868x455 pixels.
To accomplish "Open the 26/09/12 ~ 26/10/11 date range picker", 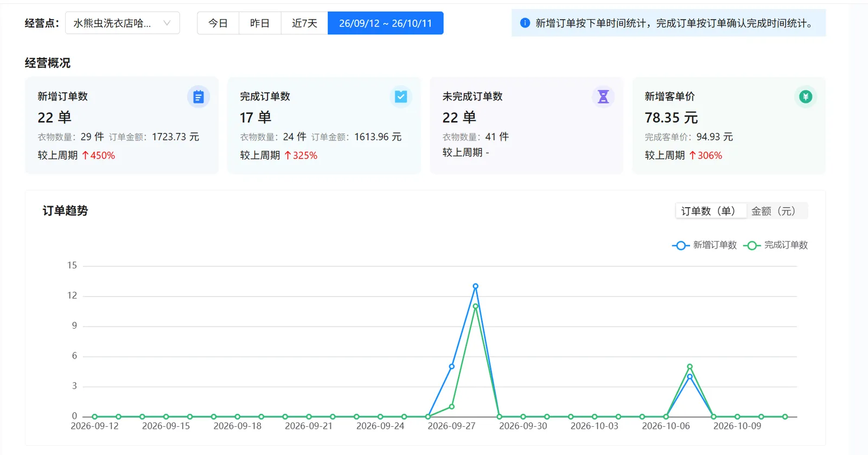I will (x=386, y=23).
